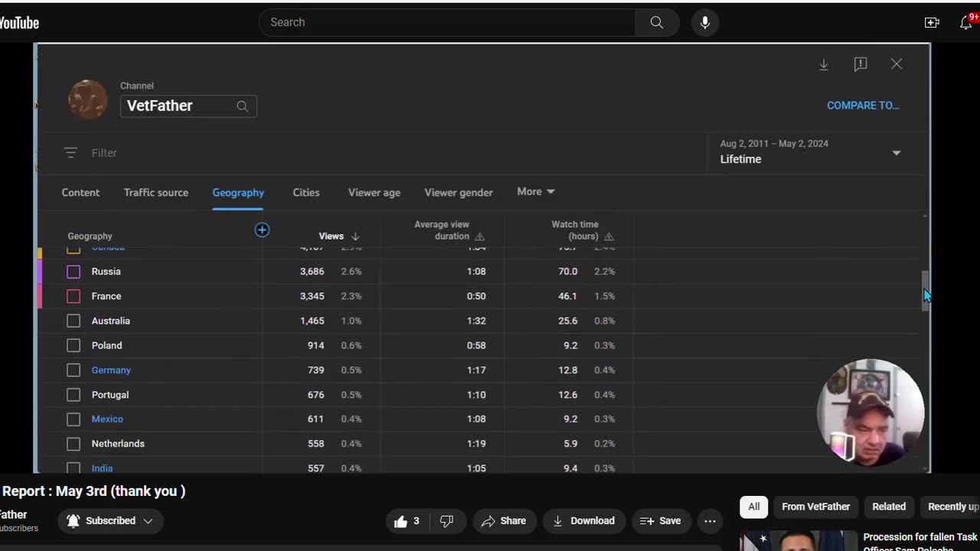
Task: Click the COMPARE TO... button
Action: 863,106
